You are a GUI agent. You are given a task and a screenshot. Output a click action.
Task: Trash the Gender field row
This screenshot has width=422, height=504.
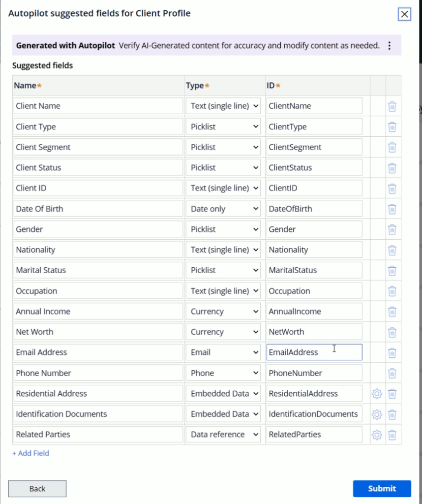click(392, 229)
